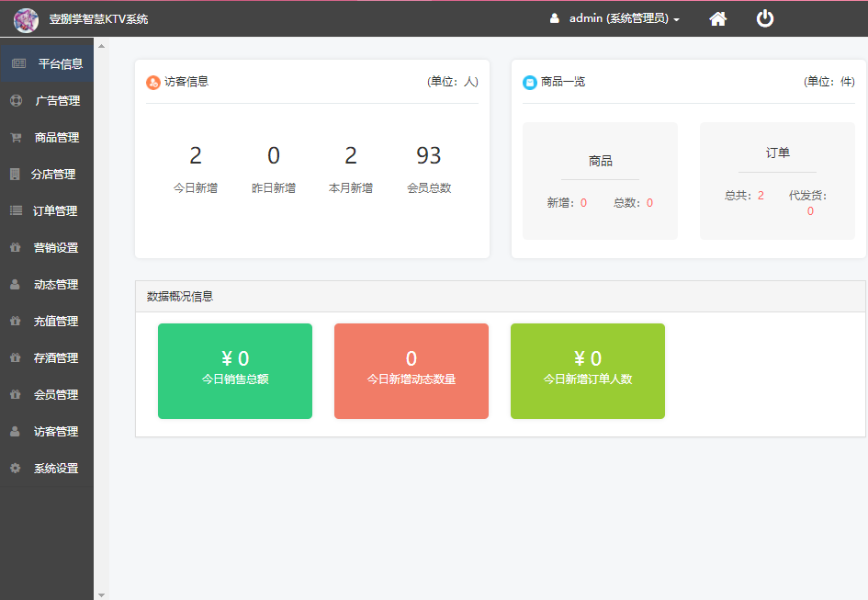868x600 pixels.
Task: Go to 动态管理 in sidebar
Action: coord(47,284)
